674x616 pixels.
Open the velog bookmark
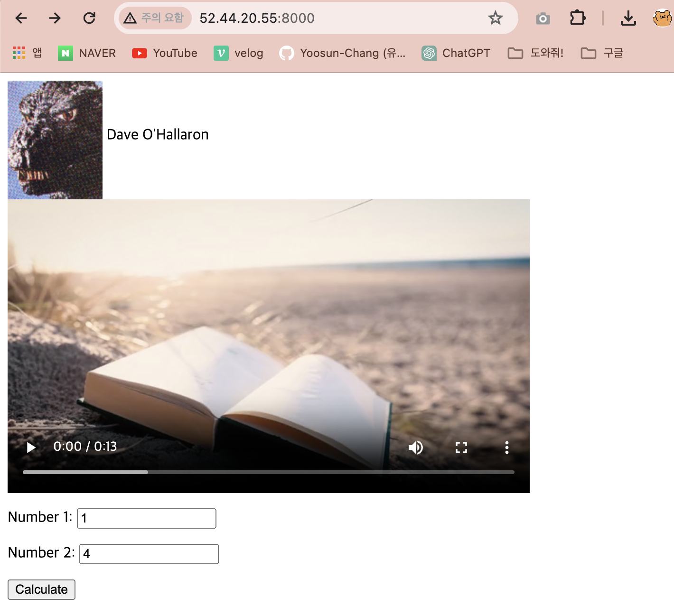[238, 53]
